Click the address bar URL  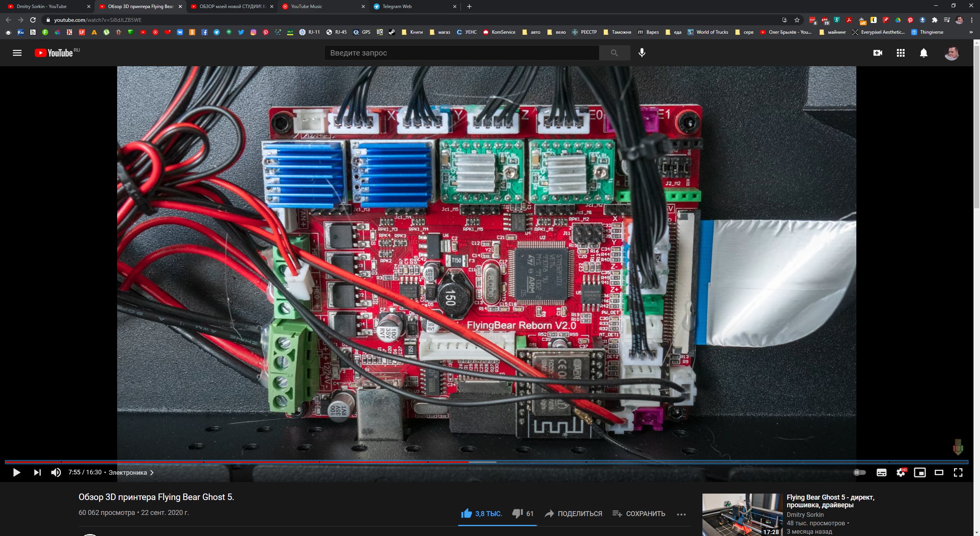click(98, 20)
